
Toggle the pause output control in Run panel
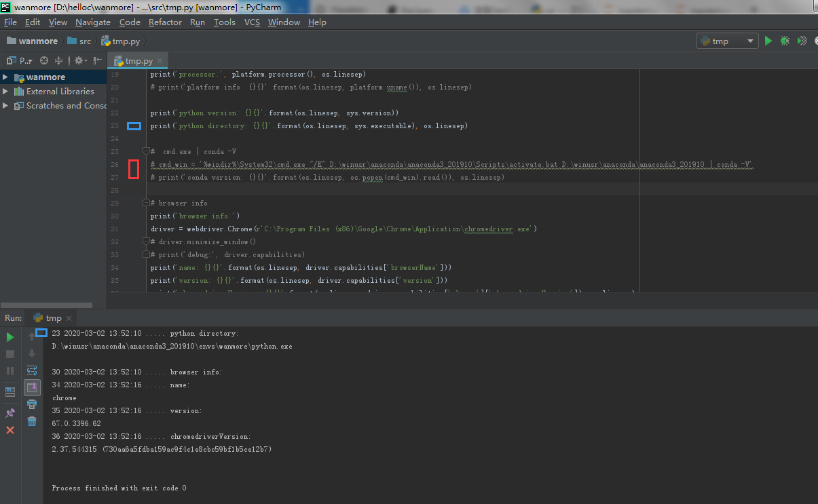click(10, 370)
